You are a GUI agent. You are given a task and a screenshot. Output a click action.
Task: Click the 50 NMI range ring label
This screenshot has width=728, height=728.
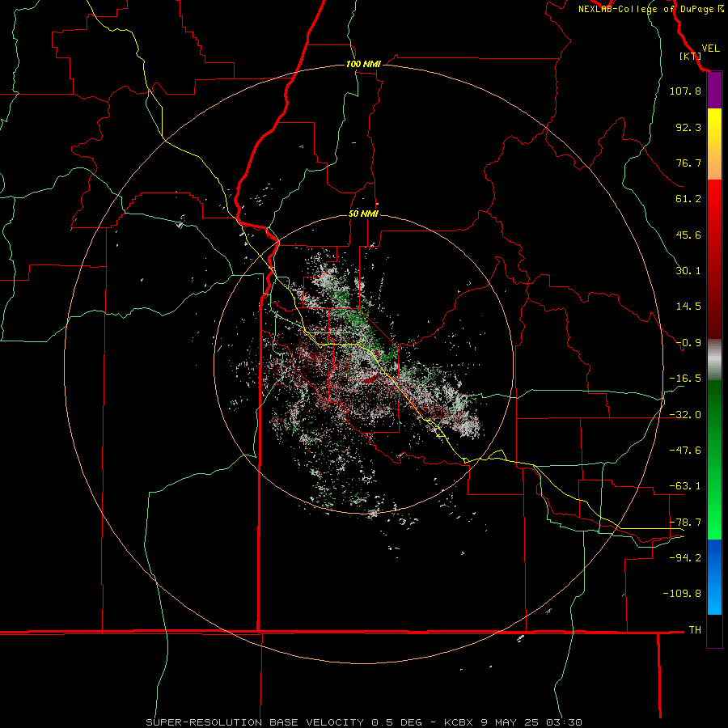point(363,214)
